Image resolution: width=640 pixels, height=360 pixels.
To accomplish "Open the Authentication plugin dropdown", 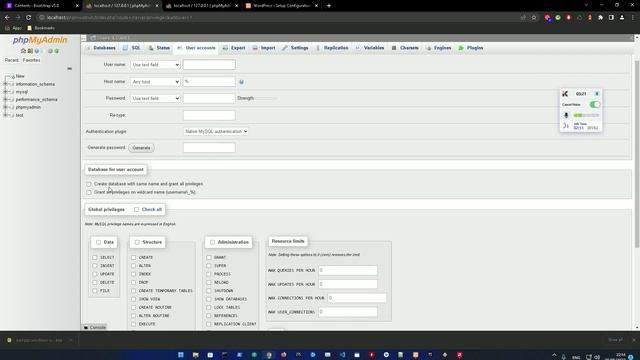I will pyautogui.click(x=216, y=131).
